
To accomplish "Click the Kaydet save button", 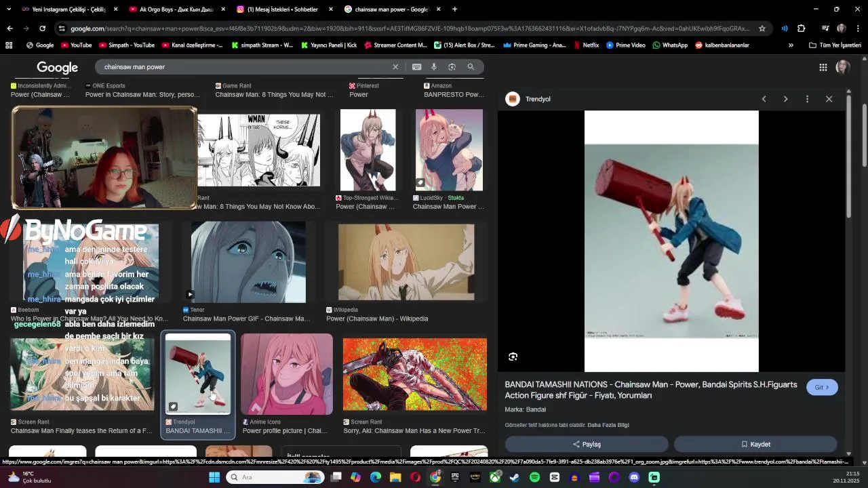I will pyautogui.click(x=755, y=444).
